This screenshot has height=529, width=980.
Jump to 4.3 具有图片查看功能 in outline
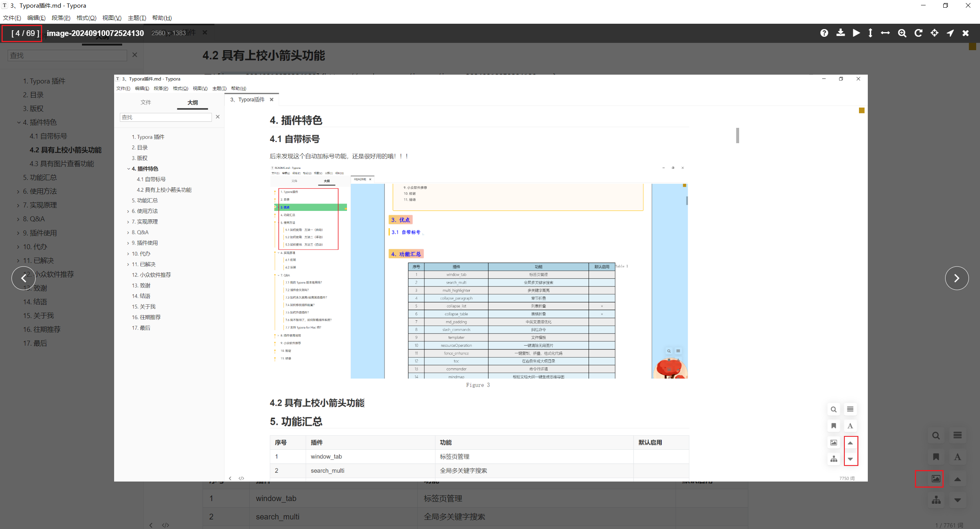coord(62,164)
